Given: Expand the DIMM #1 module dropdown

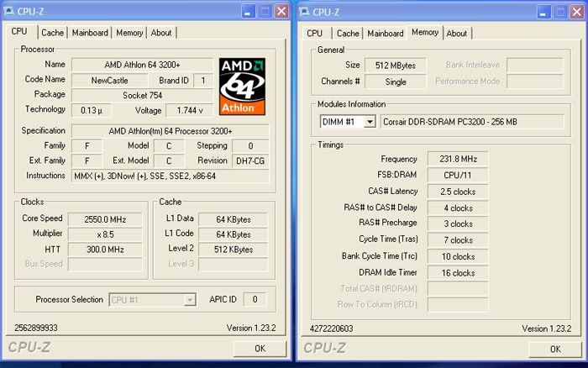Looking at the screenshot, I should (370, 122).
